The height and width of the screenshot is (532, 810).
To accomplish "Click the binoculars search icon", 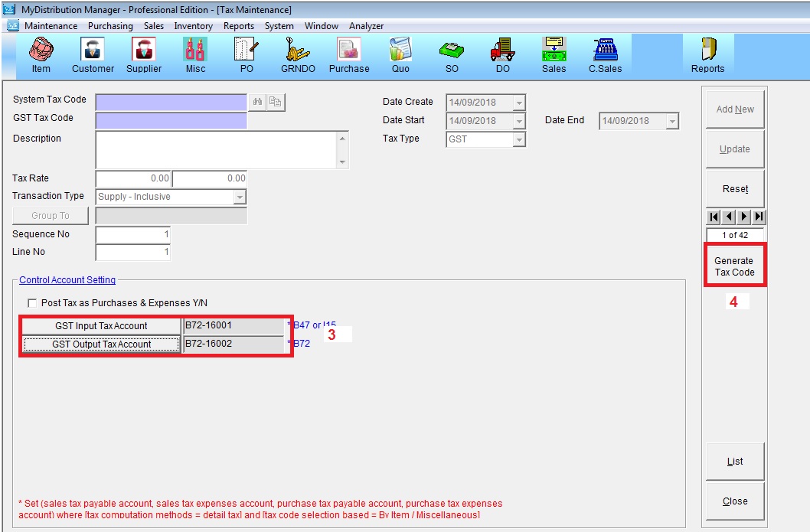I will [258, 102].
